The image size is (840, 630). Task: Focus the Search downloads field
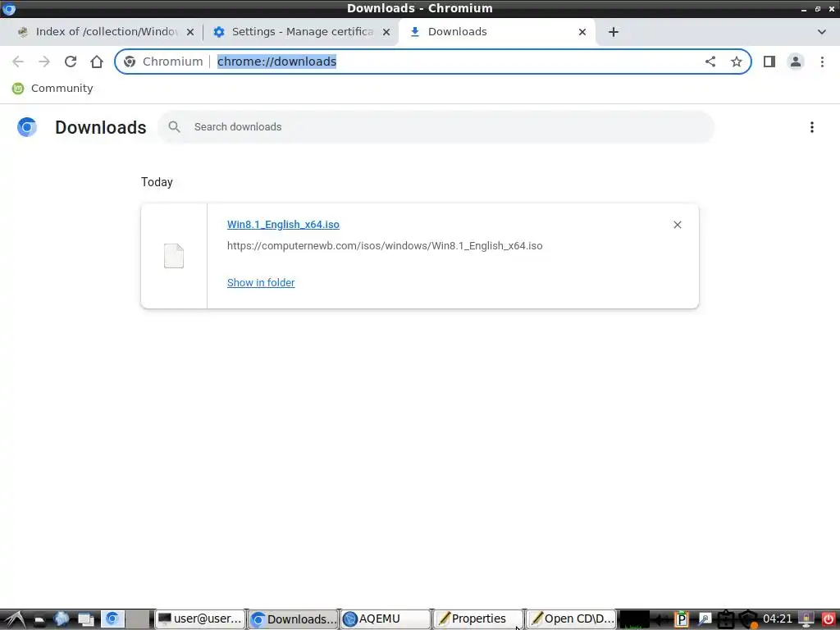[436, 127]
